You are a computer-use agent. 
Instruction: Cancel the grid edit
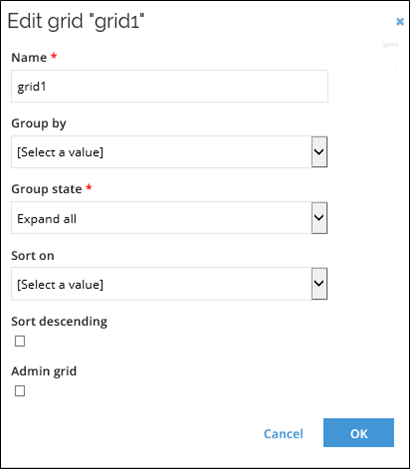coord(283,434)
